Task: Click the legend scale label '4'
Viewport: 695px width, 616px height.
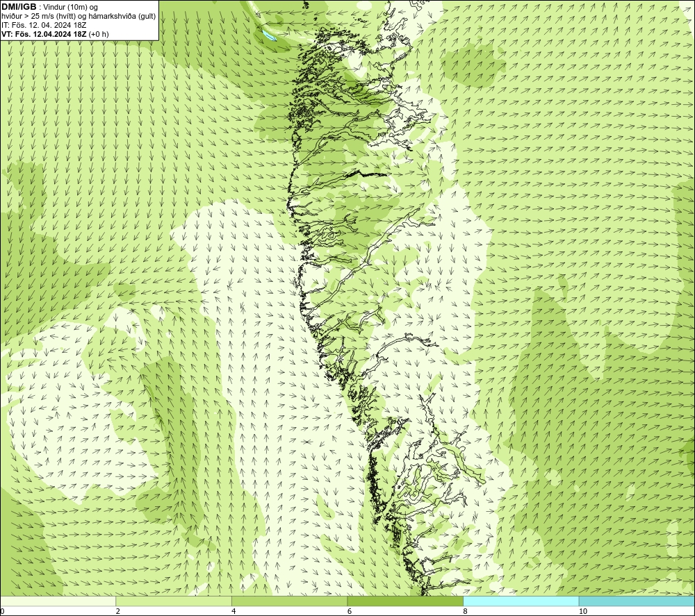Action: click(x=234, y=611)
